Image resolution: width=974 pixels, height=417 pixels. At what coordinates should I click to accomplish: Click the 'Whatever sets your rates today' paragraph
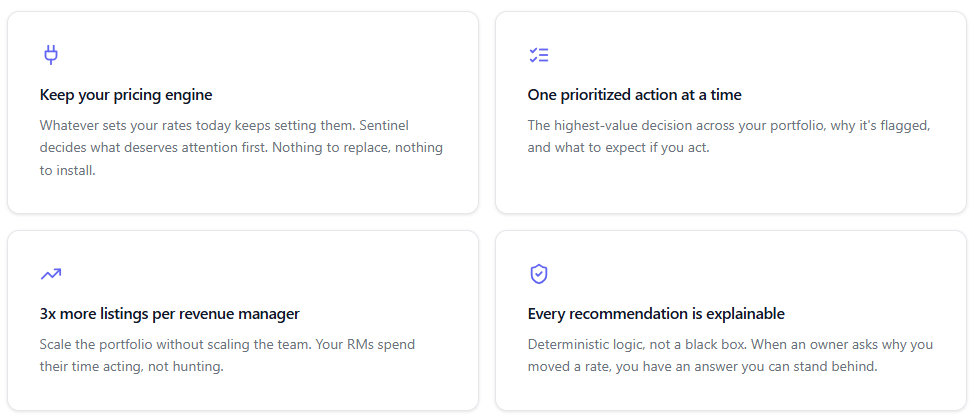242,148
